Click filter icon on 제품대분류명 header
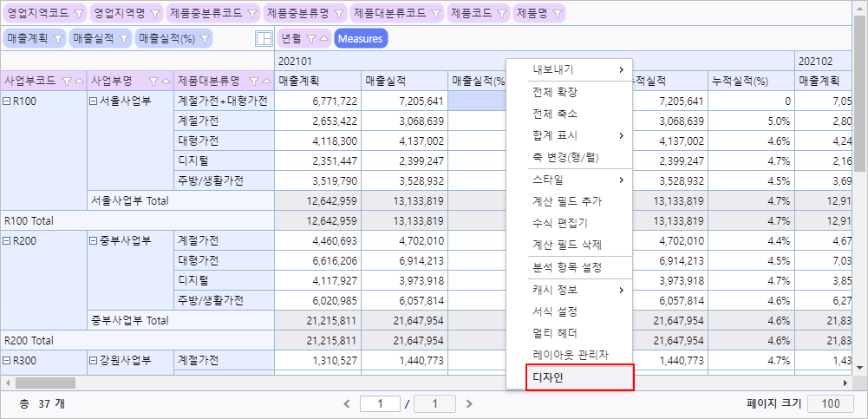The width and height of the screenshot is (868, 419). [x=258, y=81]
